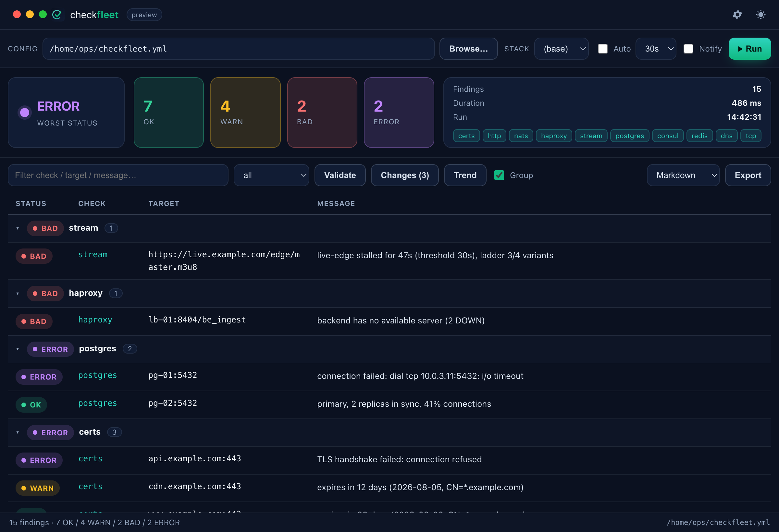The width and height of the screenshot is (779, 532).
Task: Click the OK status badge for pg-02
Action: pyautogui.click(x=31, y=405)
